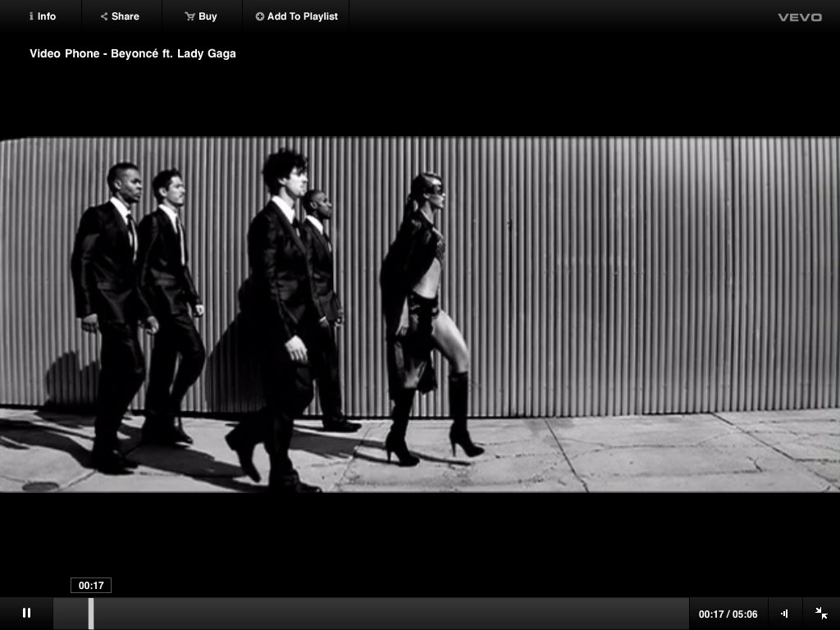Screen dimensions: 840x630
Task: Click the progress bar scrubber handle
Action: (91, 614)
